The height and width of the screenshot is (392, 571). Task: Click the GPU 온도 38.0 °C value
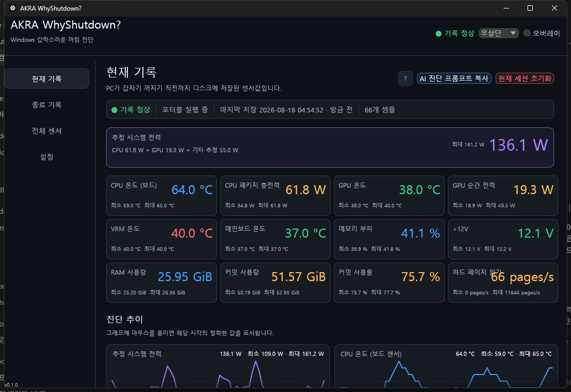pos(420,189)
